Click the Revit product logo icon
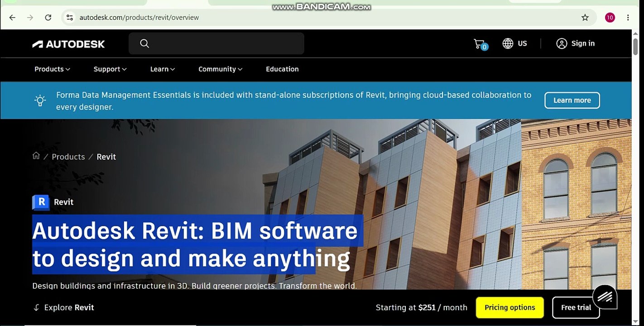The image size is (644, 326). tap(41, 202)
